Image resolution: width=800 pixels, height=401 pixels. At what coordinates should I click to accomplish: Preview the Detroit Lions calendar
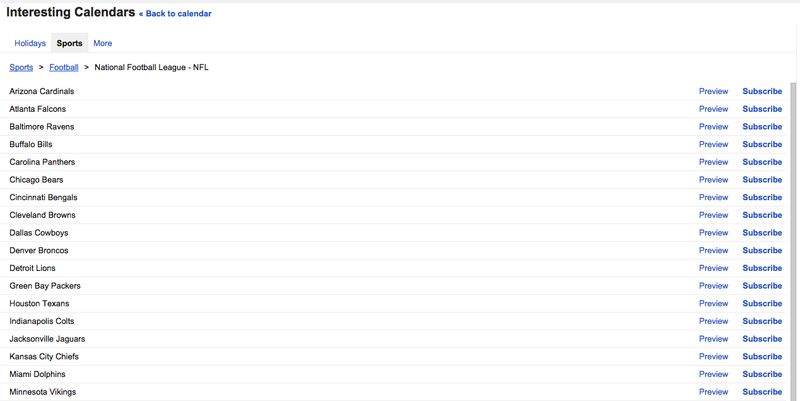tap(713, 268)
